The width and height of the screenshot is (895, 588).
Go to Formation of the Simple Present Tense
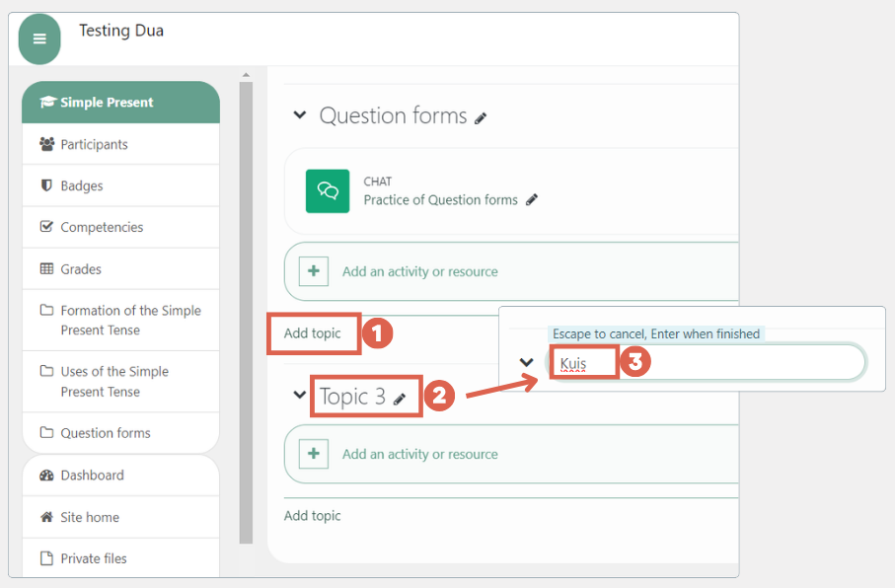[120, 321]
